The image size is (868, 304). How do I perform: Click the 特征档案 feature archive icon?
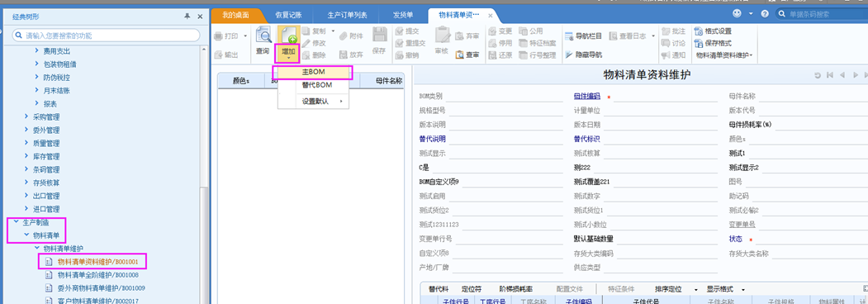tap(523, 43)
